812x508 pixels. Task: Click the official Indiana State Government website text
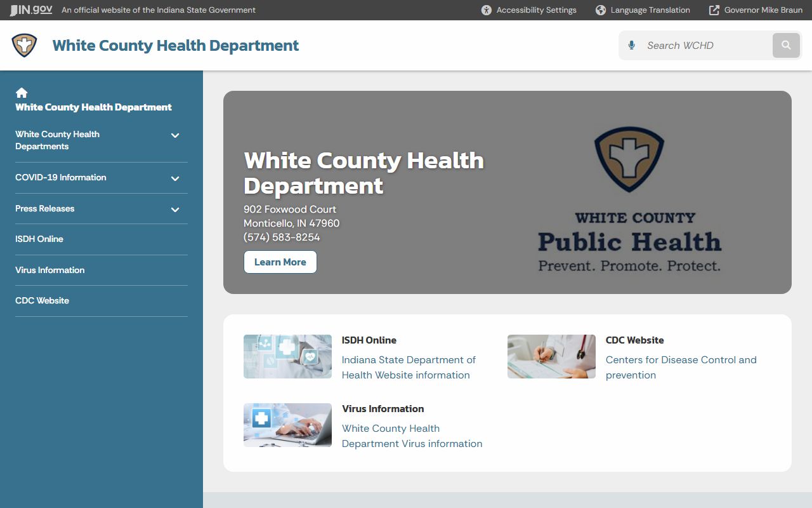(159, 10)
